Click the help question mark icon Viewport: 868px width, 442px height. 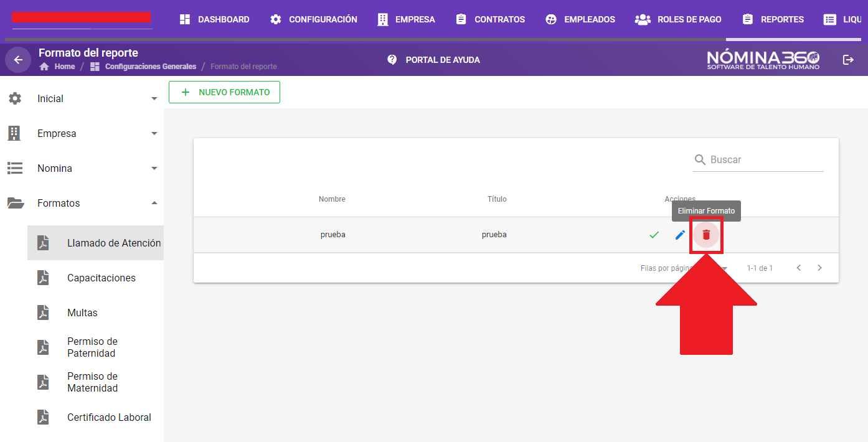(x=392, y=60)
